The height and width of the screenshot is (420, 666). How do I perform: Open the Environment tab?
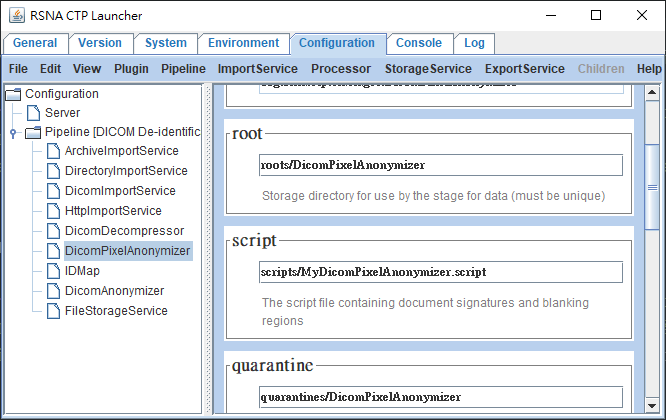coord(243,43)
